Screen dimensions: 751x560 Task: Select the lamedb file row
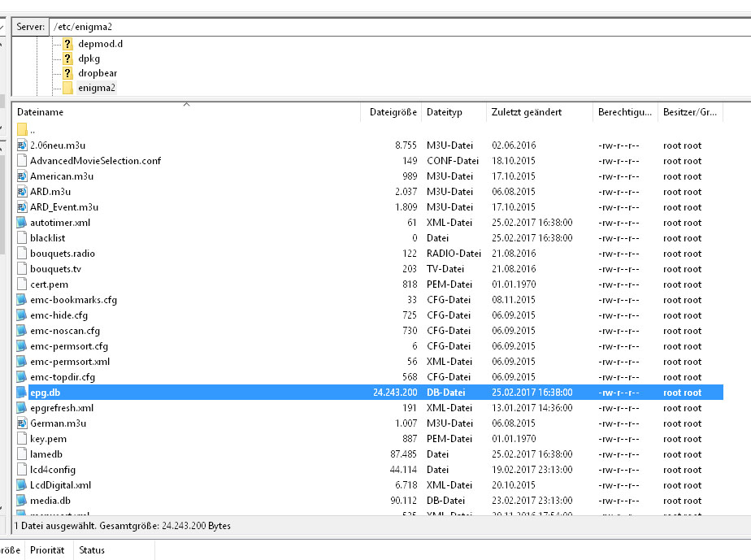(x=46, y=454)
